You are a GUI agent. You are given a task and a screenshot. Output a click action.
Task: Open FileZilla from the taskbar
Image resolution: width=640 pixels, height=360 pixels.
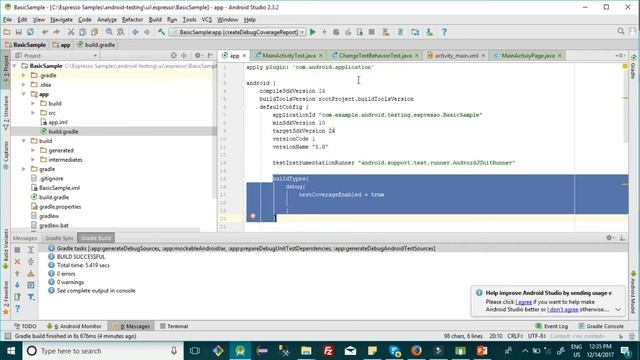[x=328, y=351]
